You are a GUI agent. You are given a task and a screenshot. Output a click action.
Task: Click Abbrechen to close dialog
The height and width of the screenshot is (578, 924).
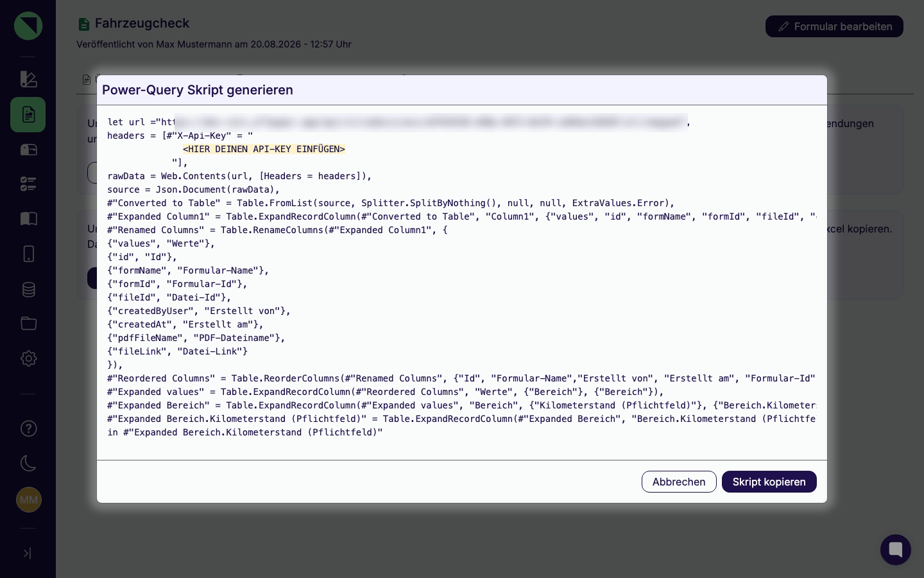point(679,482)
